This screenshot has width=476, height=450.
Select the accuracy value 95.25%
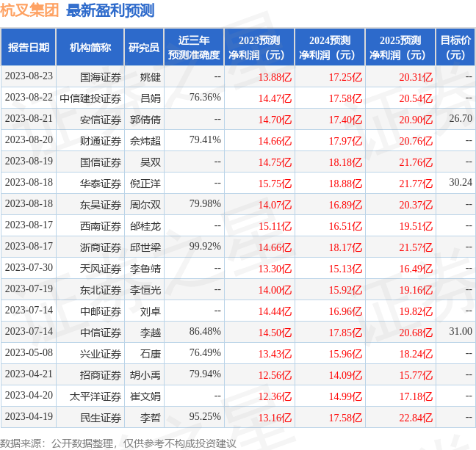pos(205,416)
